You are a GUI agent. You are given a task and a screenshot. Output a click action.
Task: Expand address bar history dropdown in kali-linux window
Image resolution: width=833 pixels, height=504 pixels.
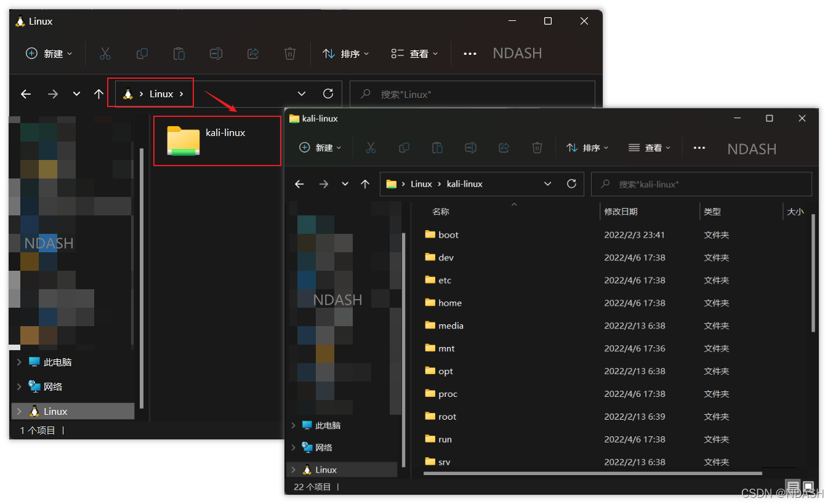point(548,184)
